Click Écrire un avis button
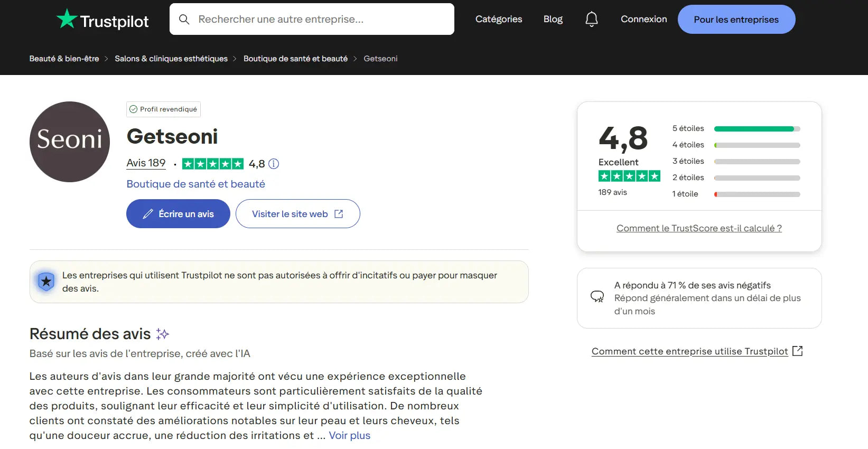Image resolution: width=868 pixels, height=449 pixels. coord(178,214)
